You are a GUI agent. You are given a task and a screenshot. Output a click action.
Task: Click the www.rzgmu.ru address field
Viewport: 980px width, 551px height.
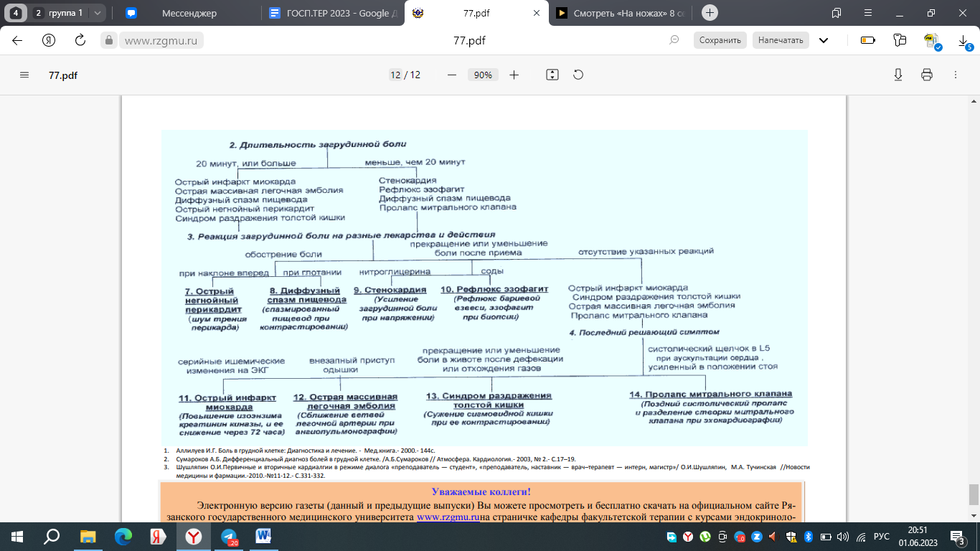[161, 40]
